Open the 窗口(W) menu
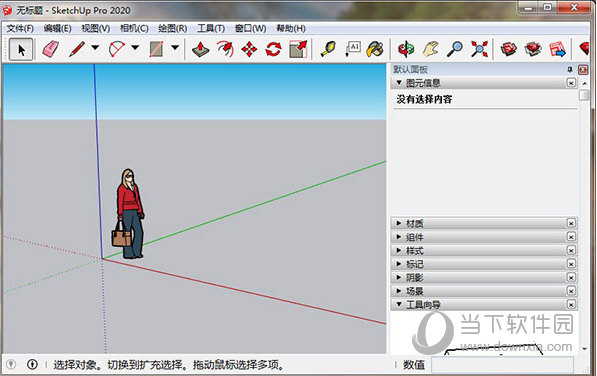 pyautogui.click(x=250, y=29)
